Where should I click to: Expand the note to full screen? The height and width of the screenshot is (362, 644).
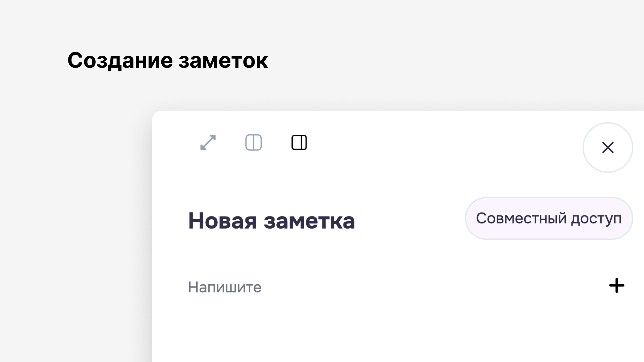208,142
